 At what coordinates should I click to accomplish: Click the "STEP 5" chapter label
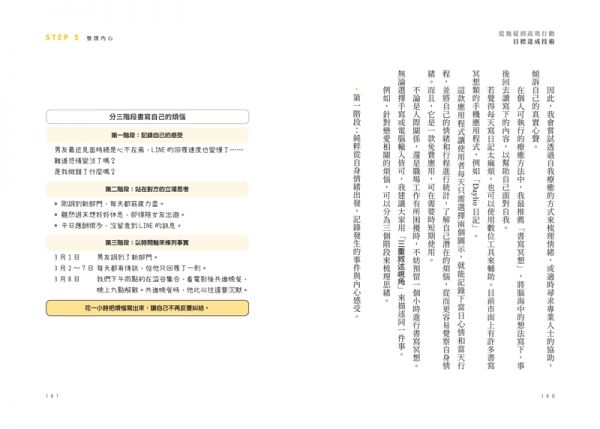pos(62,38)
